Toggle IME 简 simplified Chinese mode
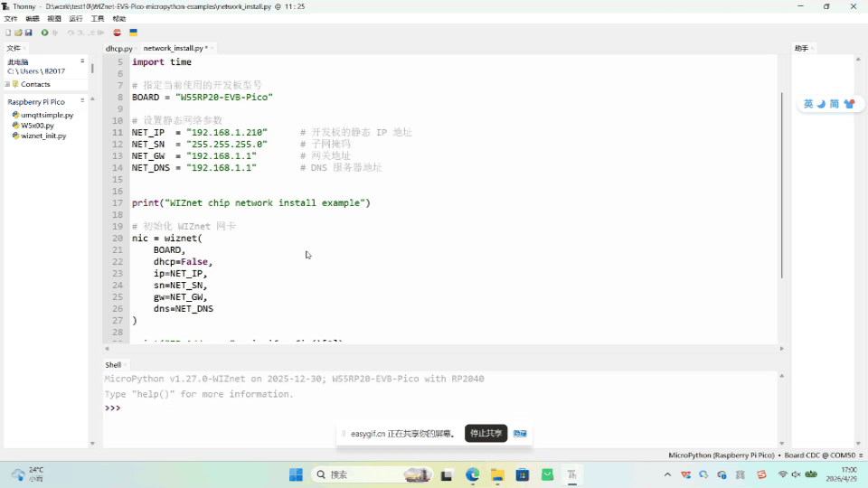The height and width of the screenshot is (488, 868). click(x=835, y=104)
